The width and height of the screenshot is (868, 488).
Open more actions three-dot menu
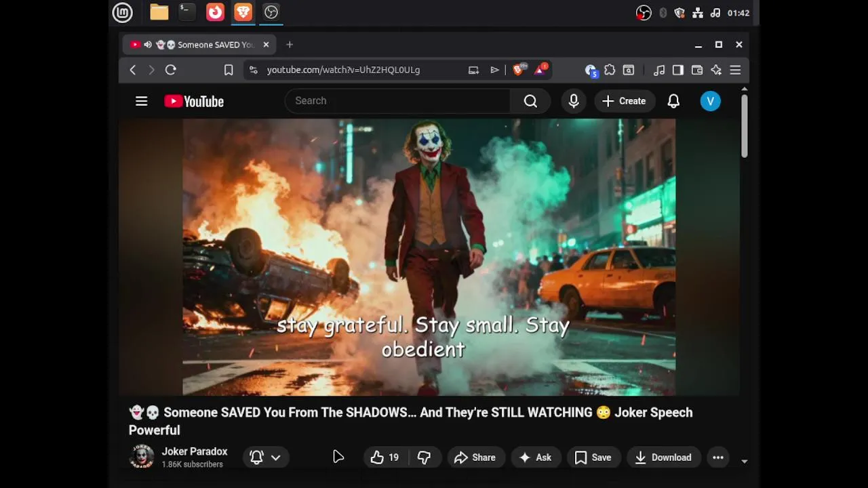tap(718, 457)
